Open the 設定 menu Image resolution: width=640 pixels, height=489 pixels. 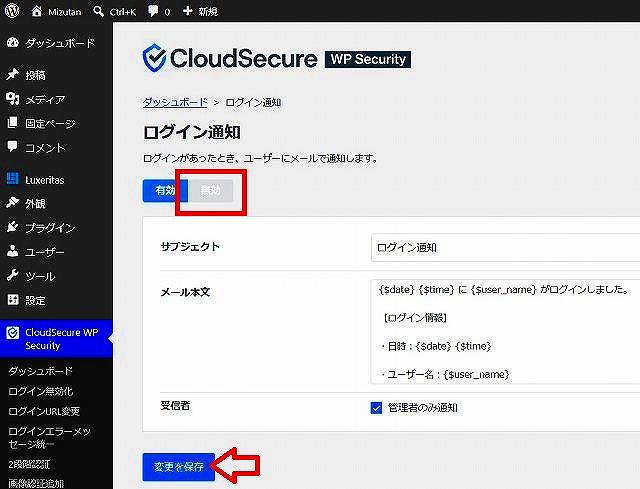(x=35, y=300)
